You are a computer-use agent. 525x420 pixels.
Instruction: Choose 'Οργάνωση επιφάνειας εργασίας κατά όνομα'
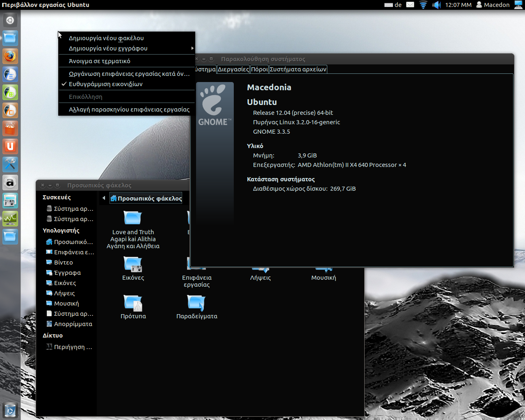[126, 74]
